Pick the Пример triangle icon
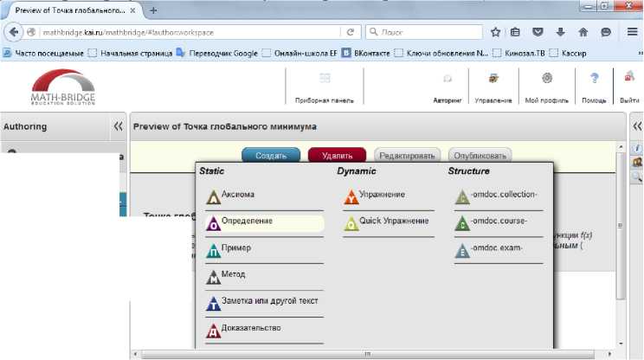This screenshot has height=360, width=644. [213, 251]
